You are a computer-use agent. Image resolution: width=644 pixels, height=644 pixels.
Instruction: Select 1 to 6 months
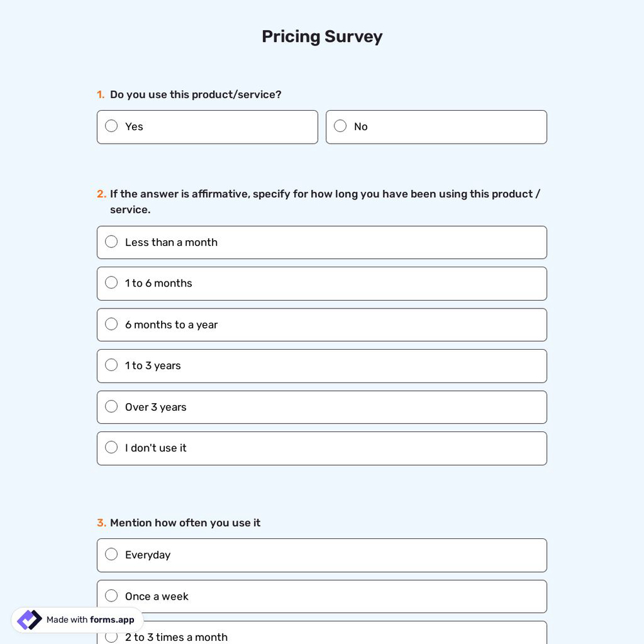111,283
